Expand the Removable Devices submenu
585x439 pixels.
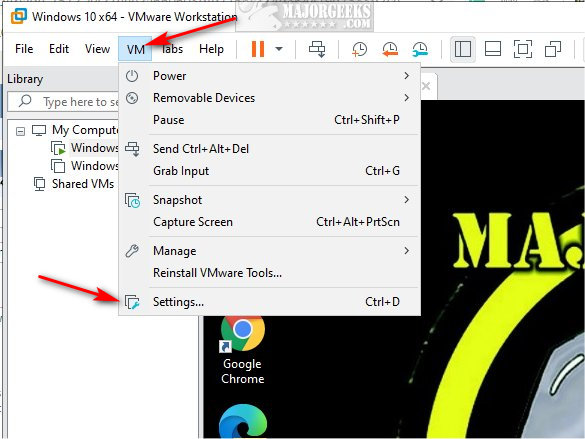pyautogui.click(x=270, y=98)
